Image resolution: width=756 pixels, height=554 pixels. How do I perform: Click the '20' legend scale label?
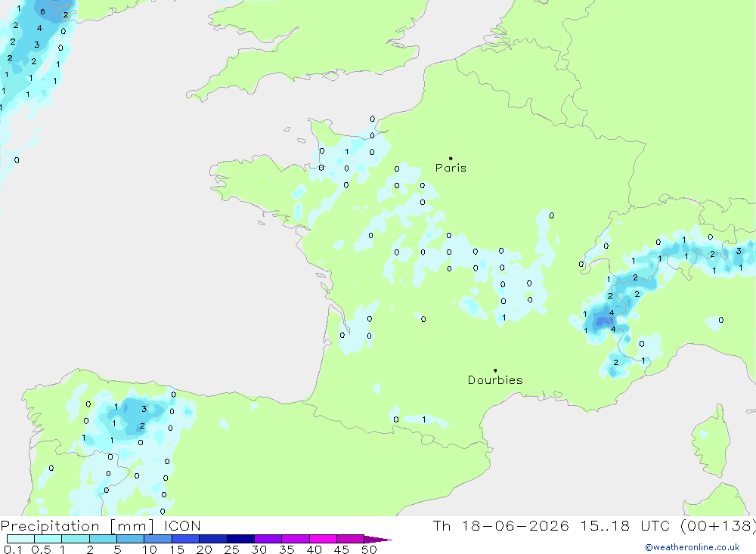coord(204,549)
